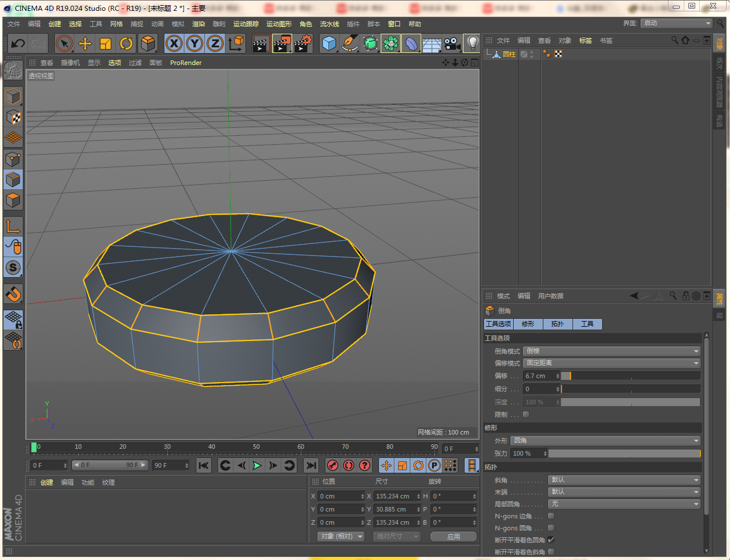Select points mode in left sidebar
Screen dimensions: 730x560
point(13,159)
